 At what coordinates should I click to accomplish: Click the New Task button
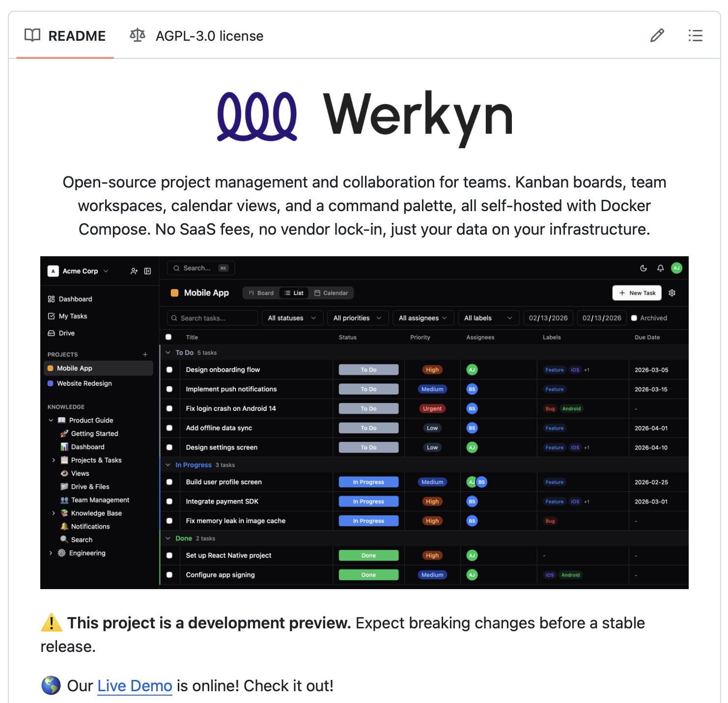tap(637, 293)
